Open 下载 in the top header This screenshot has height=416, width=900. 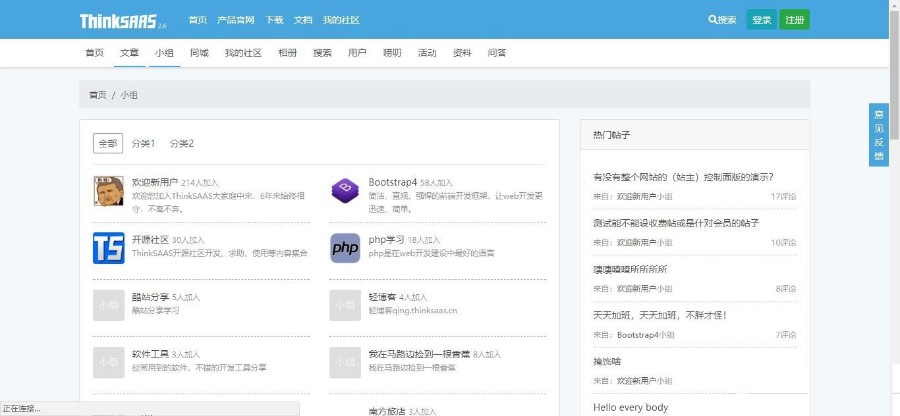coord(274,20)
